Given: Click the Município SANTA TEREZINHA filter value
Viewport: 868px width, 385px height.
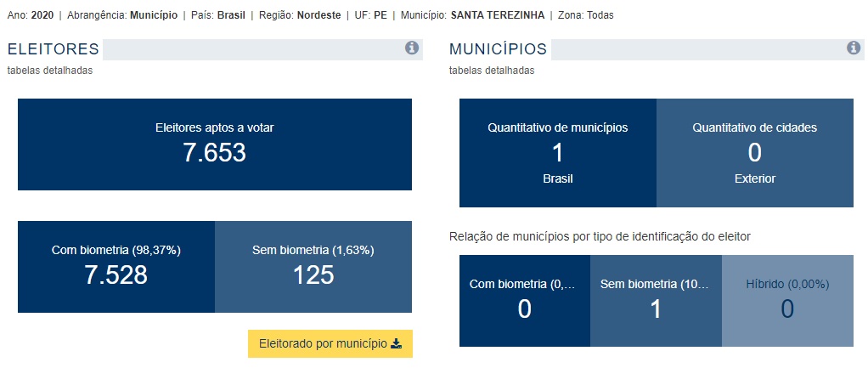Looking at the screenshot, I should click(498, 15).
